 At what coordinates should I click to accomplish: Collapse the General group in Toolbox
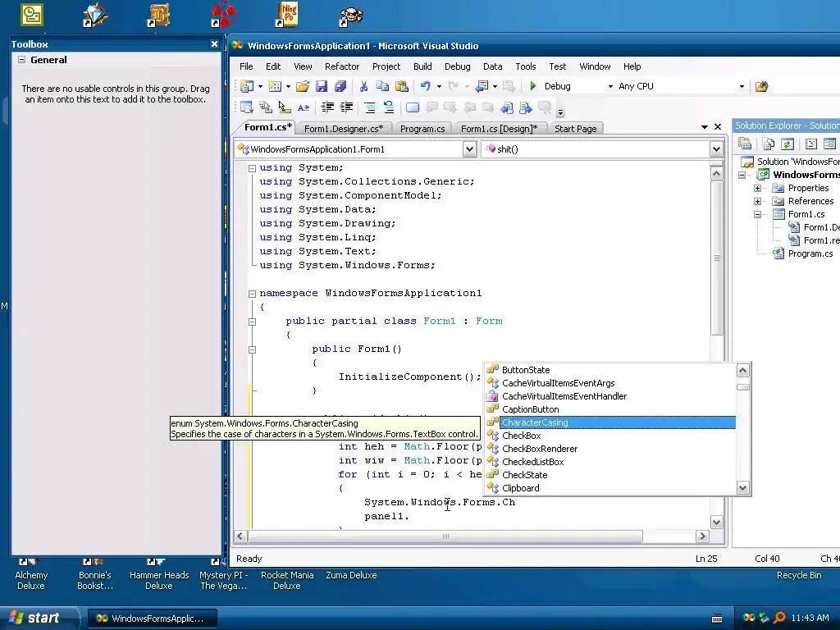[21, 59]
